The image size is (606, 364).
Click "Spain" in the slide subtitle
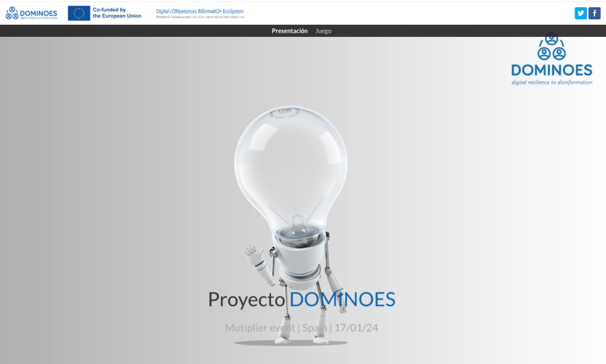click(x=315, y=328)
